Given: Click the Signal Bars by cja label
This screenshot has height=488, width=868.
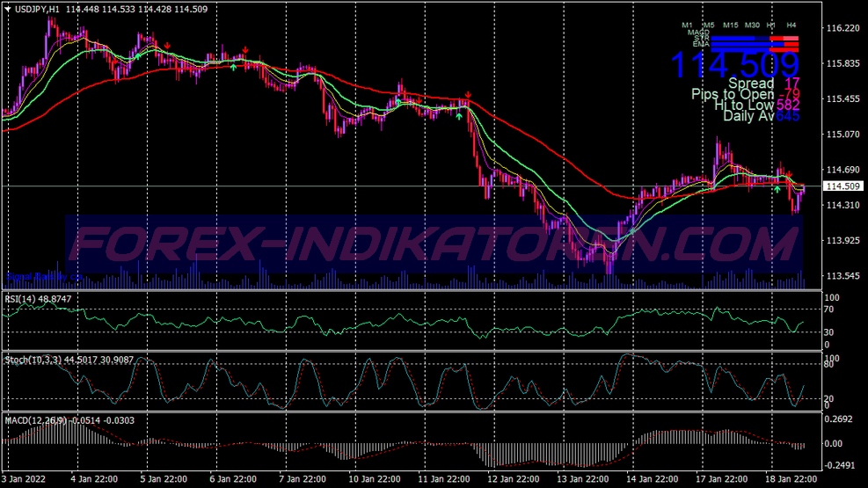Looking at the screenshot, I should (x=44, y=276).
